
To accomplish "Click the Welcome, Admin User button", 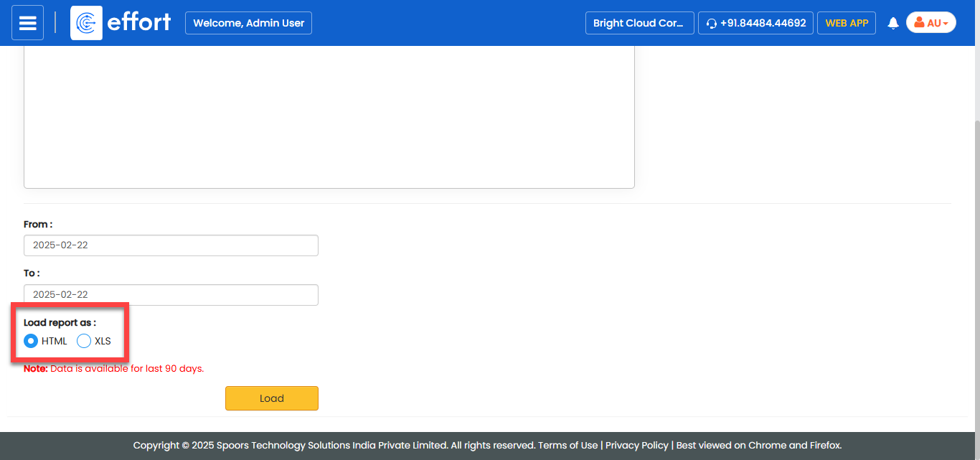I will [x=248, y=23].
